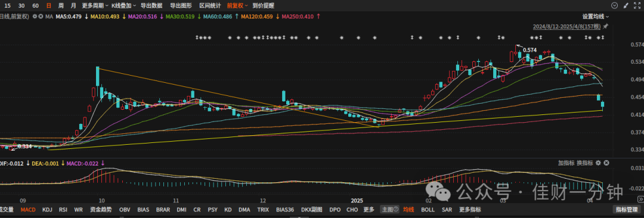The width and height of the screenshot is (644, 218).
Task: Switch to 30-minute period
Action: coord(21,6)
